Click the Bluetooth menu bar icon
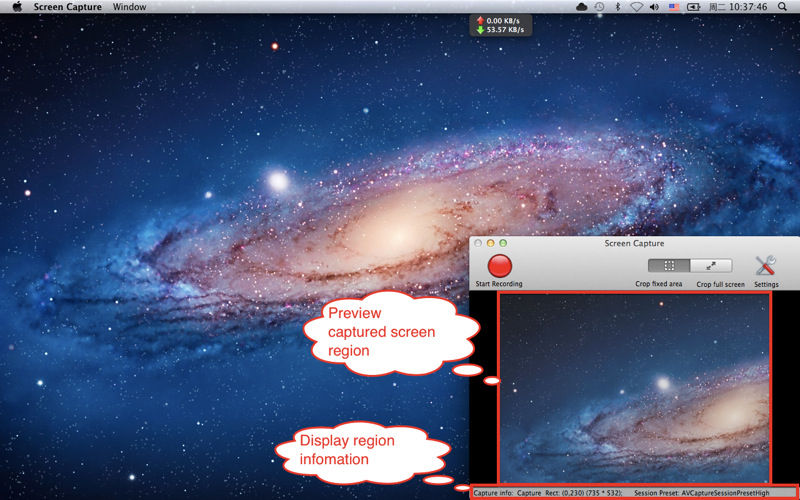The image size is (800, 500). [617, 7]
